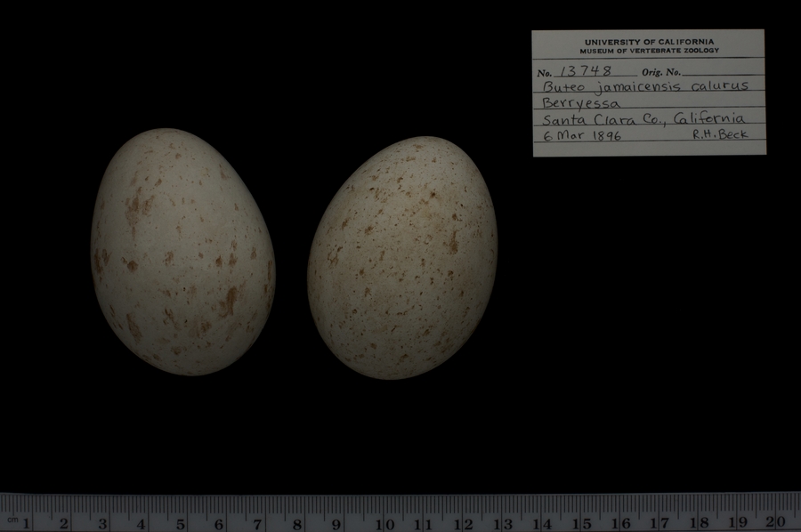Click the ruler's 5 cm mark
Screen dimensions: 801x532
tap(181, 523)
